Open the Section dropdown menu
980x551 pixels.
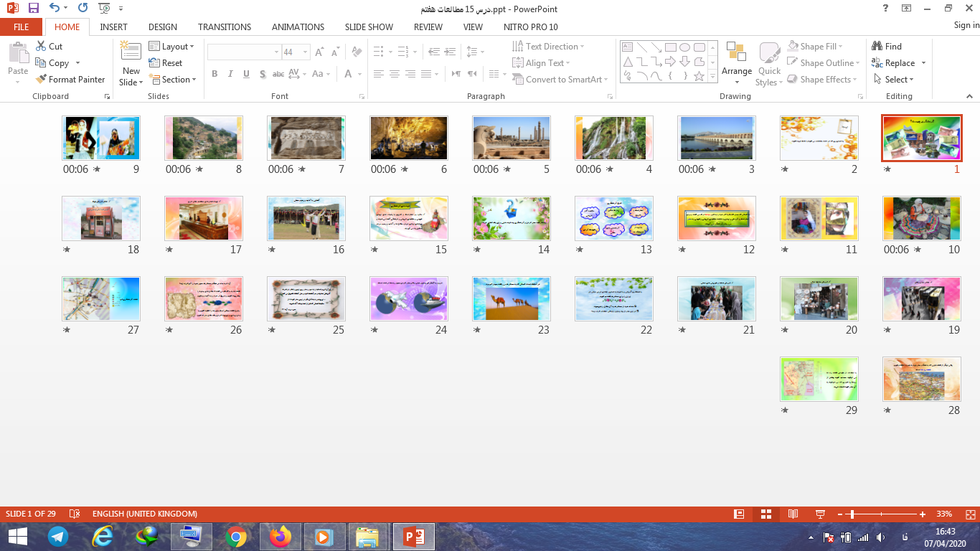tap(172, 80)
